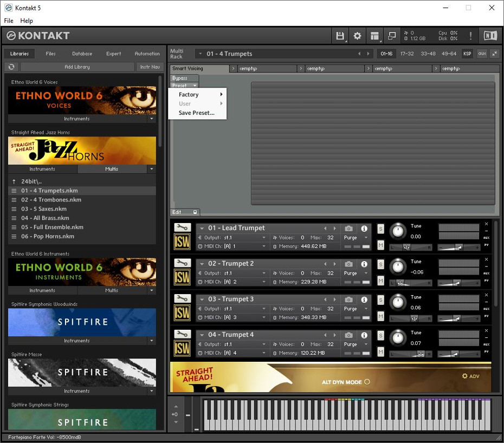Remove Trumpet 2 instrument with X
This screenshot has width=504, height=443.
[486, 259]
